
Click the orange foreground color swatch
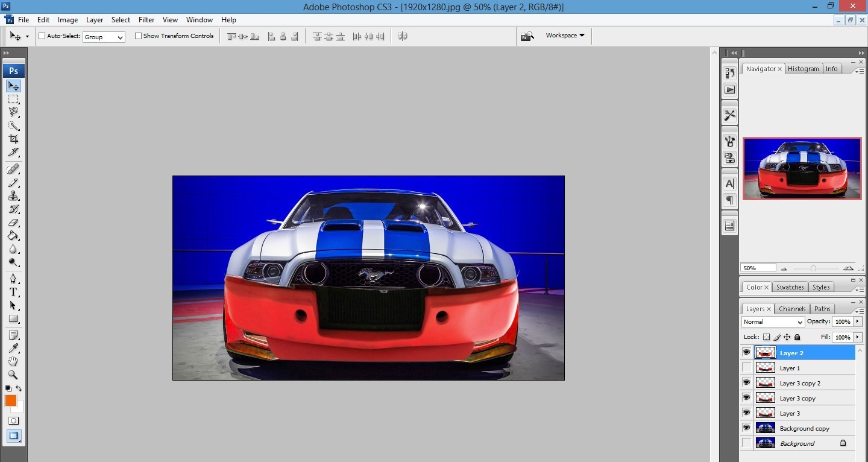pos(11,400)
